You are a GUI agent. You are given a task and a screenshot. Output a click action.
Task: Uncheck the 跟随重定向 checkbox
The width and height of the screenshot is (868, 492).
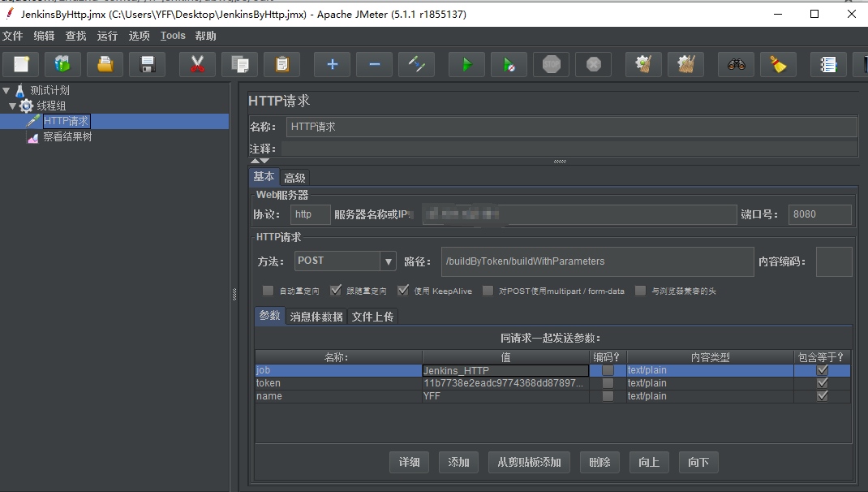[336, 291]
